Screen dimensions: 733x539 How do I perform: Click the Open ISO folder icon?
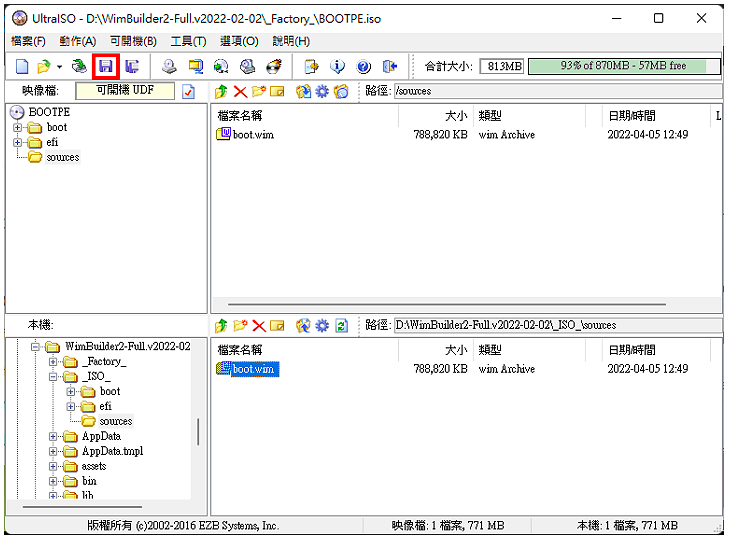[43, 66]
